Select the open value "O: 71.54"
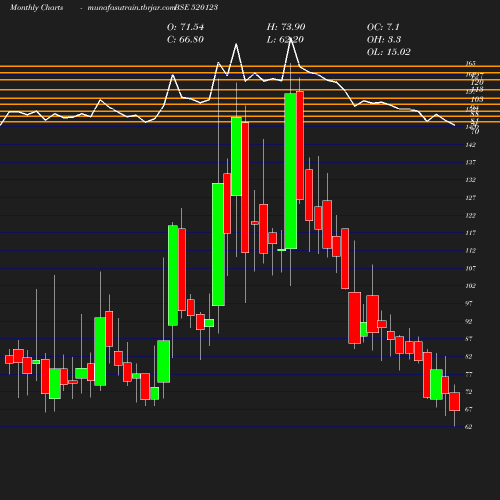 pos(185,27)
